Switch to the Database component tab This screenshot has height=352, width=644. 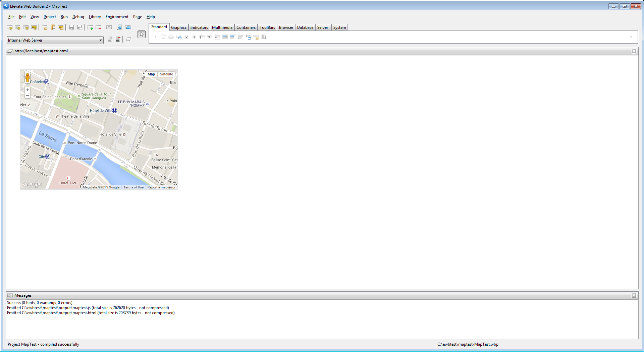tap(305, 27)
